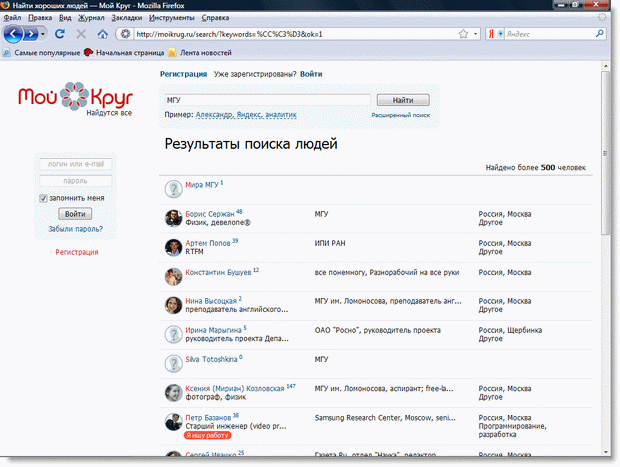This screenshot has height=467, width=620.
Task: Open Лента новостей feed bookmark
Action: pyautogui.click(x=200, y=53)
